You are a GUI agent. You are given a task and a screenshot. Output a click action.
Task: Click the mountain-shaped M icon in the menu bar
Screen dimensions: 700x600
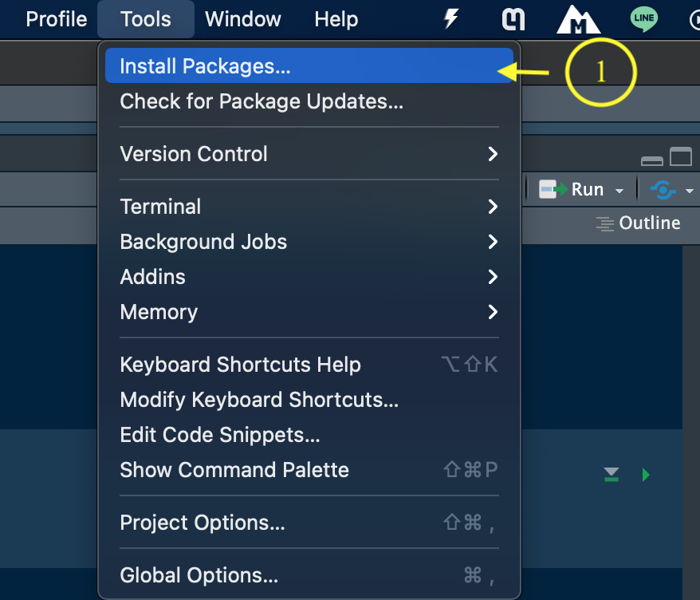[x=579, y=18]
